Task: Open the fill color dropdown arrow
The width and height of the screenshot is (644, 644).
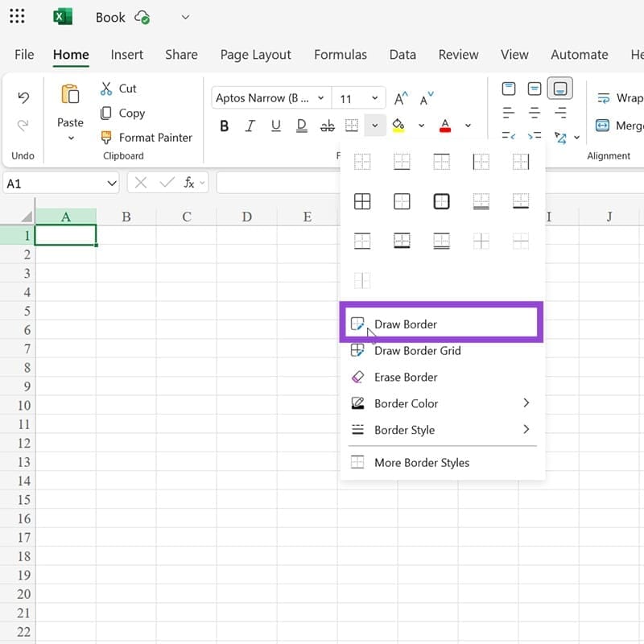Action: [x=421, y=126]
